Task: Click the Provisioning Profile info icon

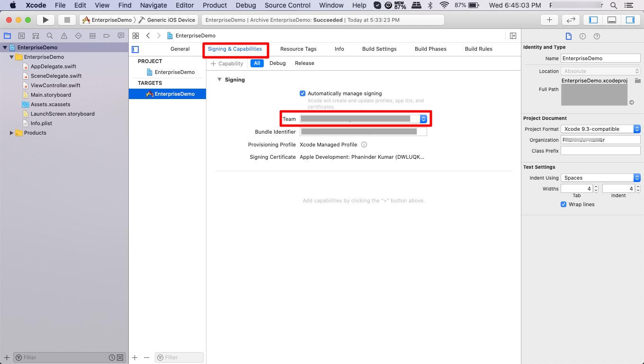Action: click(364, 145)
